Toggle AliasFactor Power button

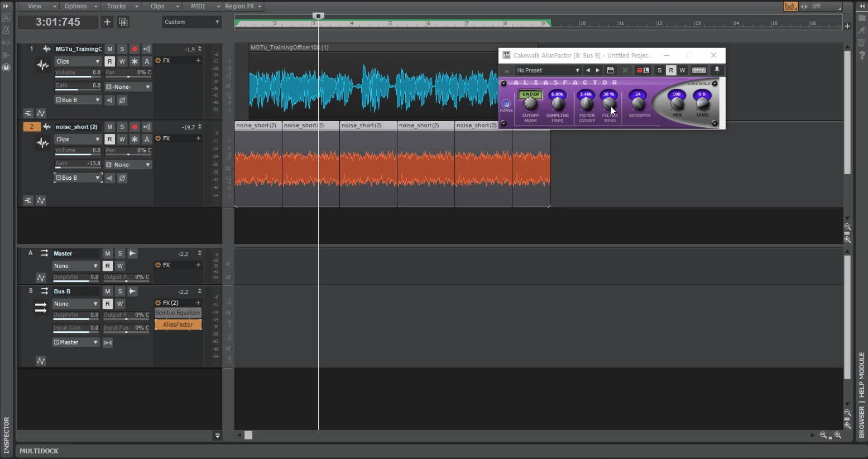506,104
